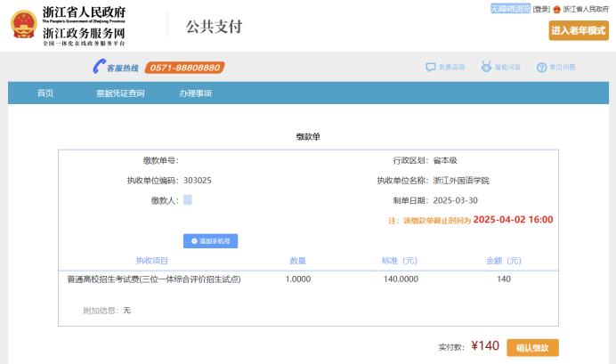616x364 pixels.
Task: Click the 执收项目 column header
Action: point(152,261)
